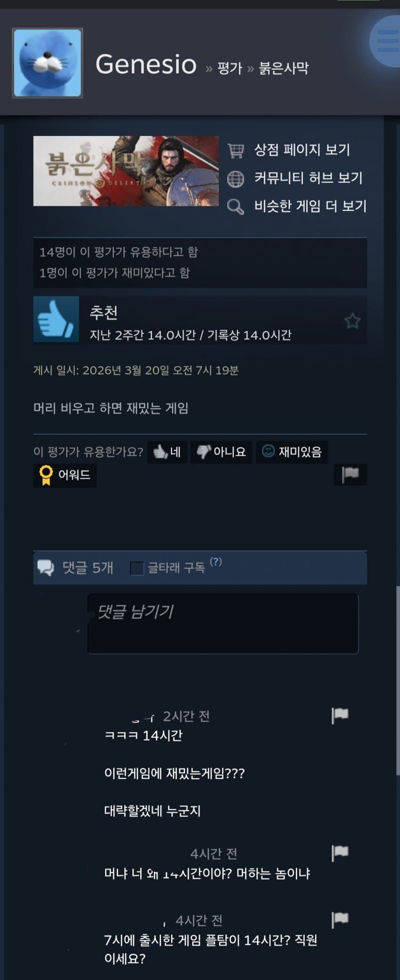Report the 2시간 전 comment via its flag
Screen dimensions: 400x980
coord(340,715)
